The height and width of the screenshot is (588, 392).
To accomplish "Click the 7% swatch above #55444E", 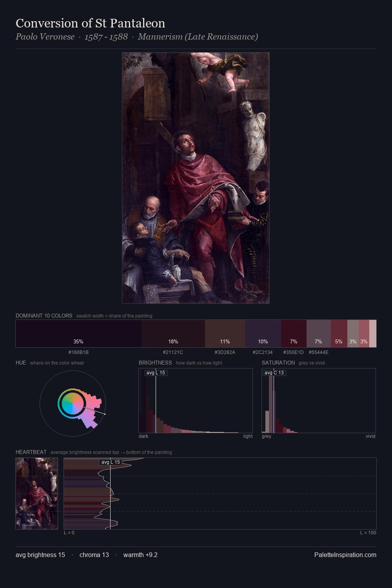I will 319,334.
